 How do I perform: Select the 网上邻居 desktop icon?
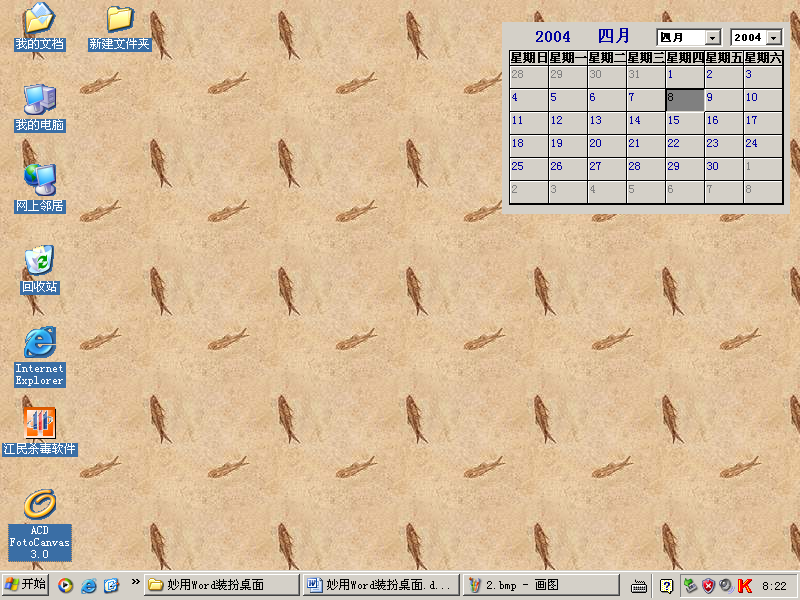39,189
